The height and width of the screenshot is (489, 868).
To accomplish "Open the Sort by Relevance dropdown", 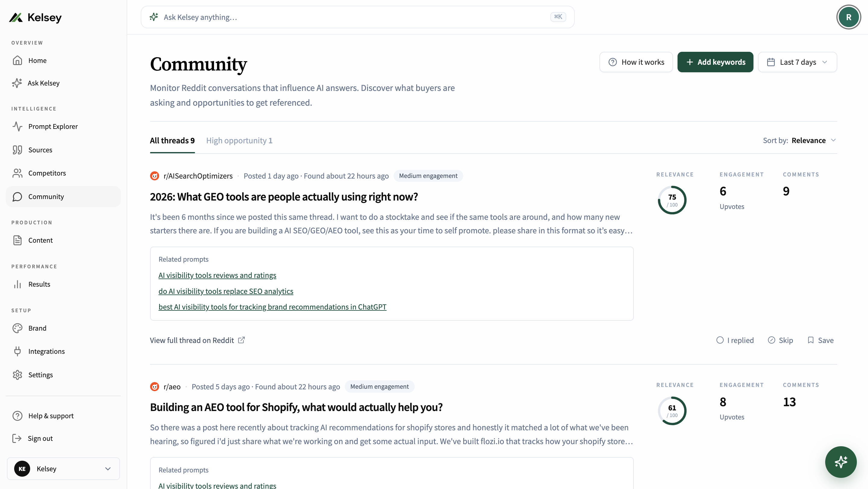I will point(799,140).
